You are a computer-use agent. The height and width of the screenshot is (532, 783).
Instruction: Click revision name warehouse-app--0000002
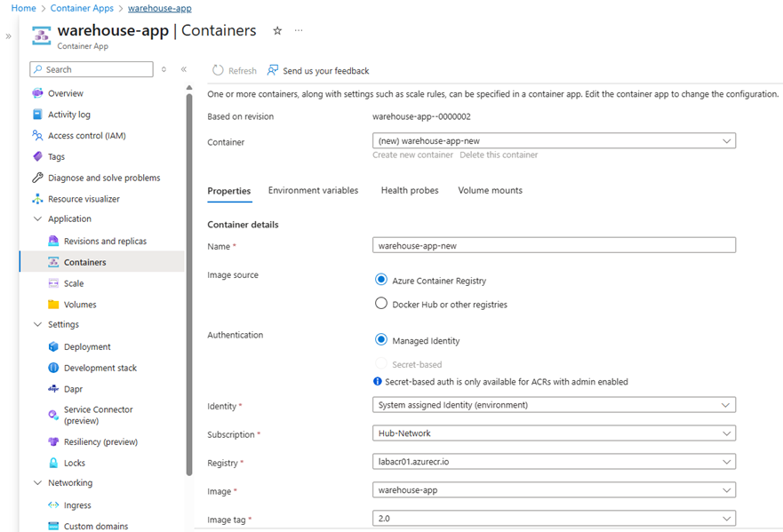point(421,116)
